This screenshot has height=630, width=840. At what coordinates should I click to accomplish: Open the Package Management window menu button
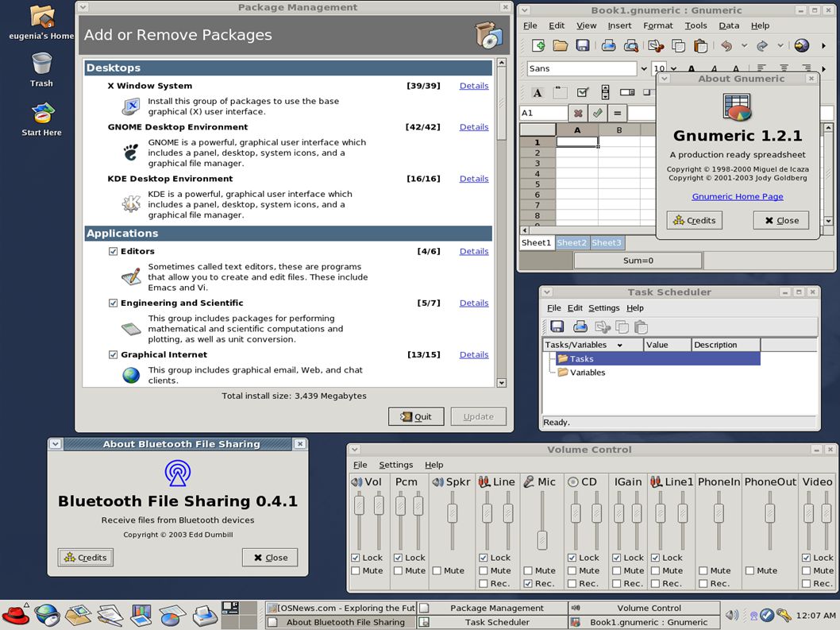pos(83,7)
